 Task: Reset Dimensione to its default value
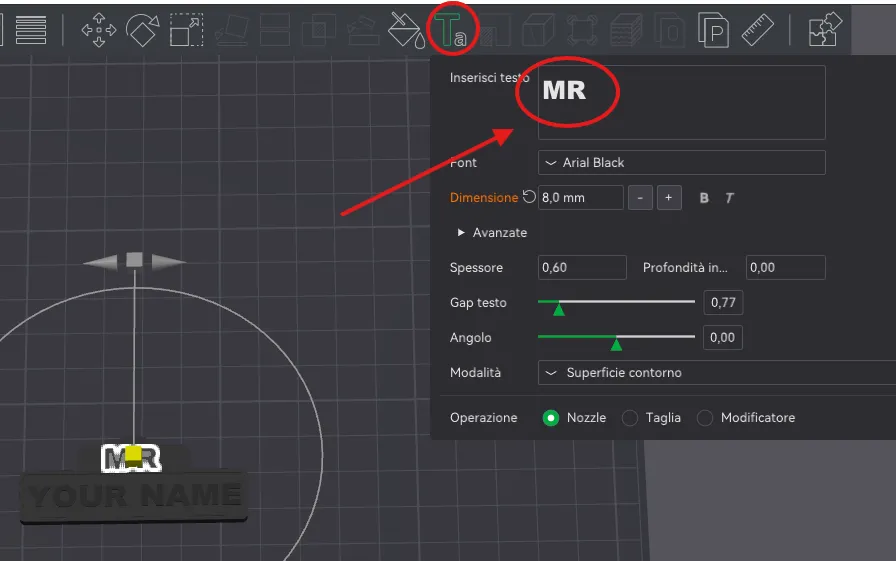(x=529, y=197)
